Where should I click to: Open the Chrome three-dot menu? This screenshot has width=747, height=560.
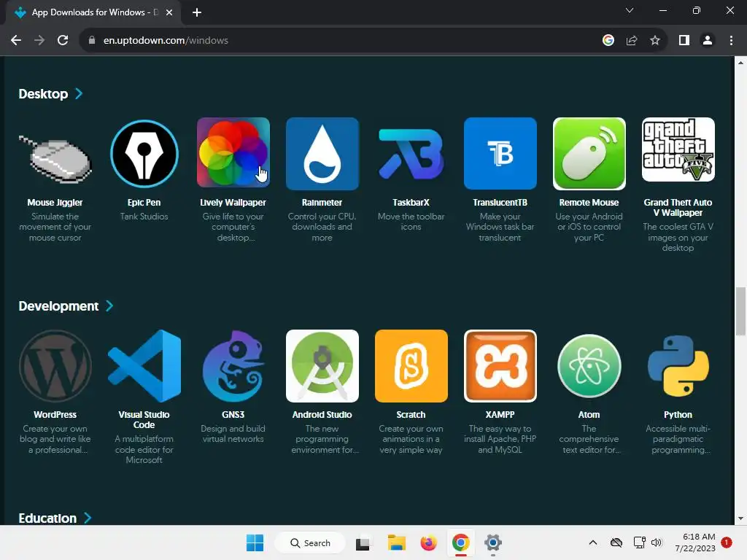[x=731, y=41]
